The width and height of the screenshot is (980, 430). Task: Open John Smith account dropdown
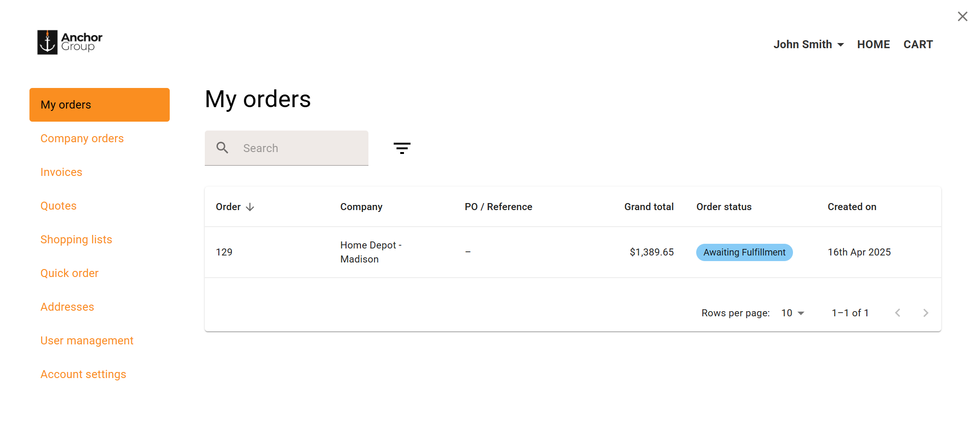coord(808,44)
